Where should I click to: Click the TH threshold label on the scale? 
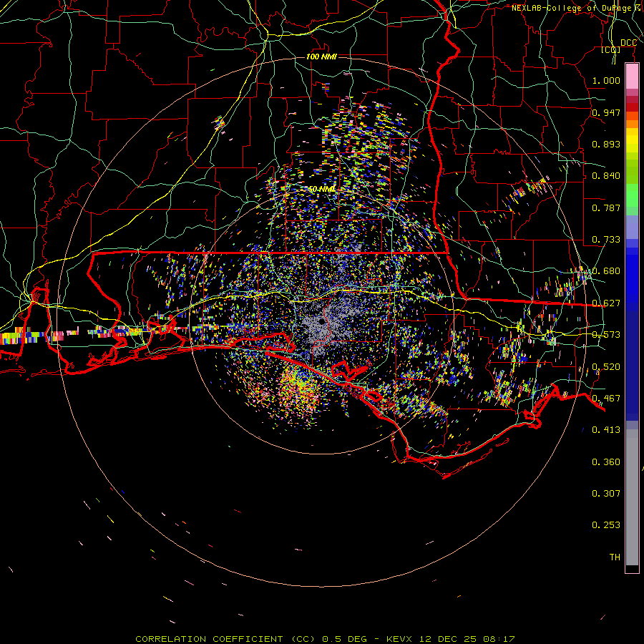coord(615,557)
